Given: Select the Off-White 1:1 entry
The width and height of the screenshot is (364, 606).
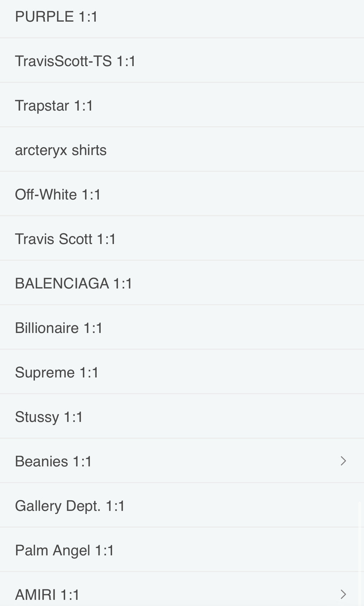Looking at the screenshot, I should 58,195.
